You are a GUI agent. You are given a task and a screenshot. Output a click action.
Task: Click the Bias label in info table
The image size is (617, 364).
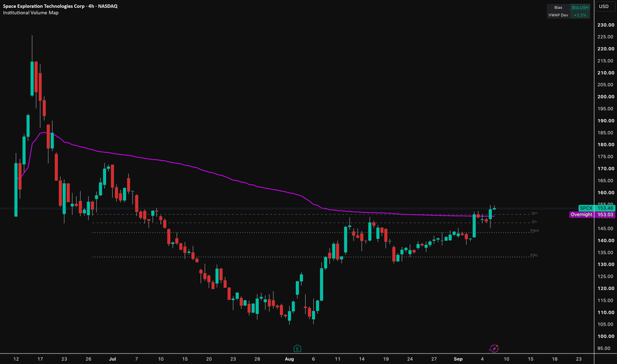pyautogui.click(x=558, y=7)
